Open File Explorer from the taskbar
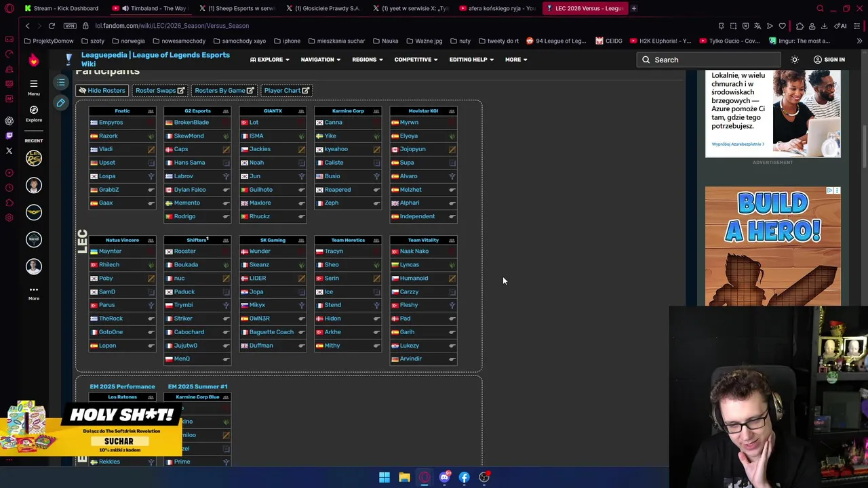 coord(404,477)
